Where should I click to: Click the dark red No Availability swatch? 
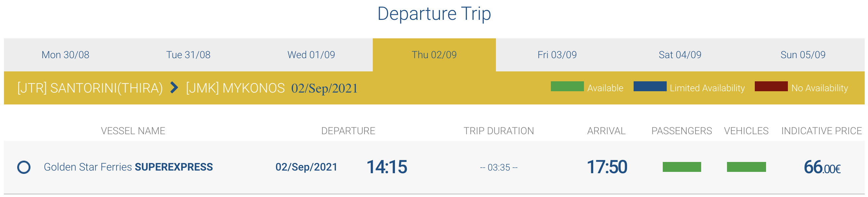pos(771,86)
